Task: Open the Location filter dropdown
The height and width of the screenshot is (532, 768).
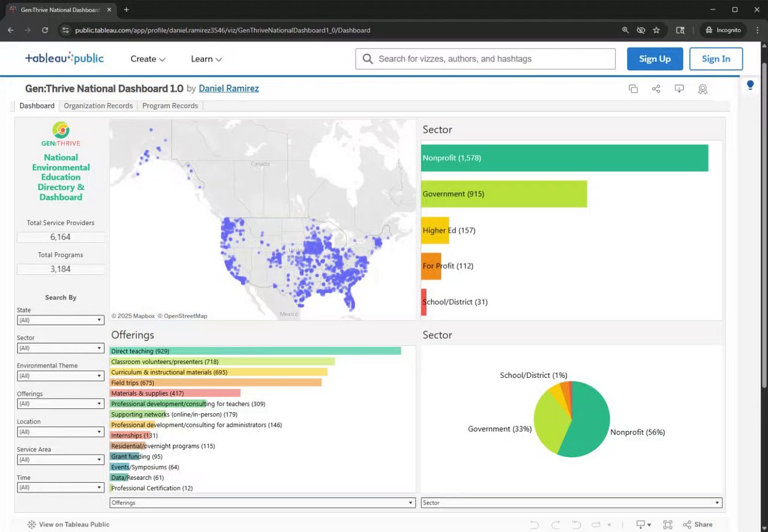Action: click(61, 432)
